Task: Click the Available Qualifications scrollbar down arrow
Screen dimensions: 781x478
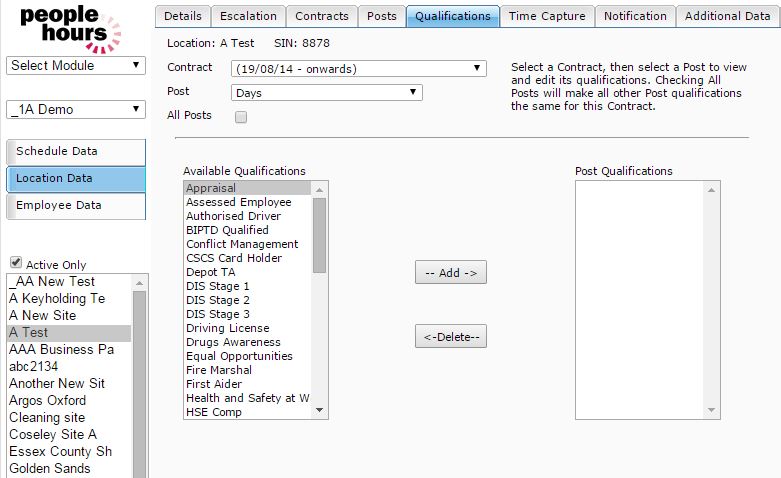Action: (320, 411)
